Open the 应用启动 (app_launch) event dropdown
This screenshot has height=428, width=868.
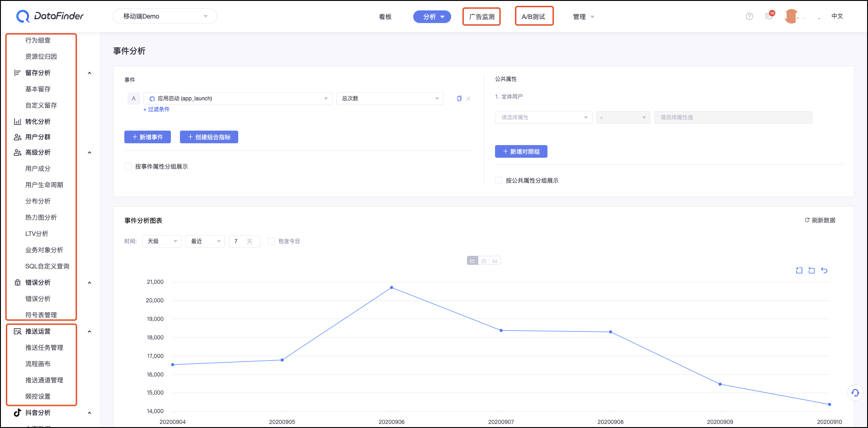coord(238,99)
